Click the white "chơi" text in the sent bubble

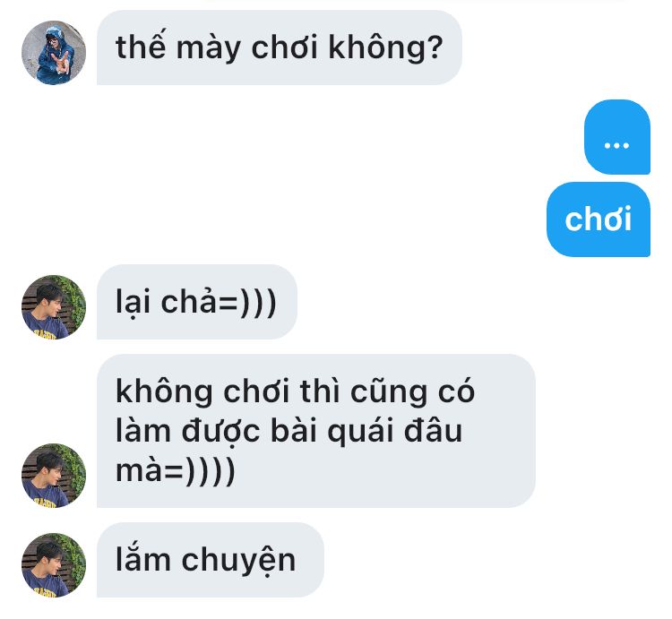(x=599, y=219)
